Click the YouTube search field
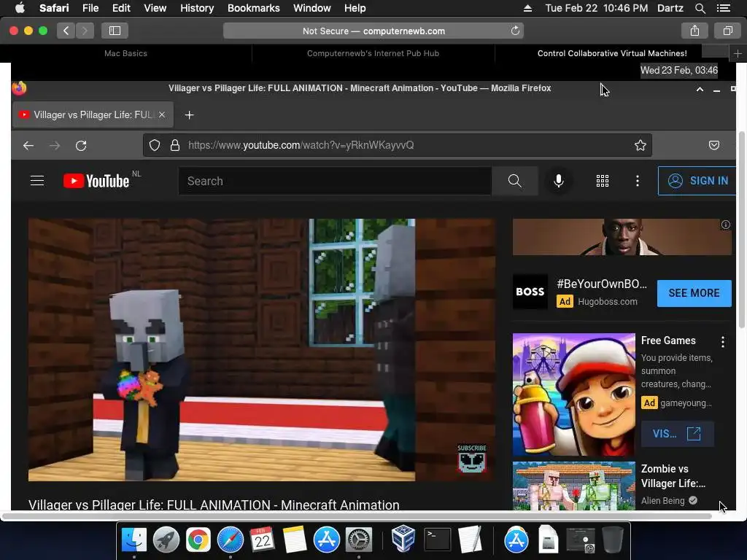The image size is (747, 560). [x=335, y=181]
